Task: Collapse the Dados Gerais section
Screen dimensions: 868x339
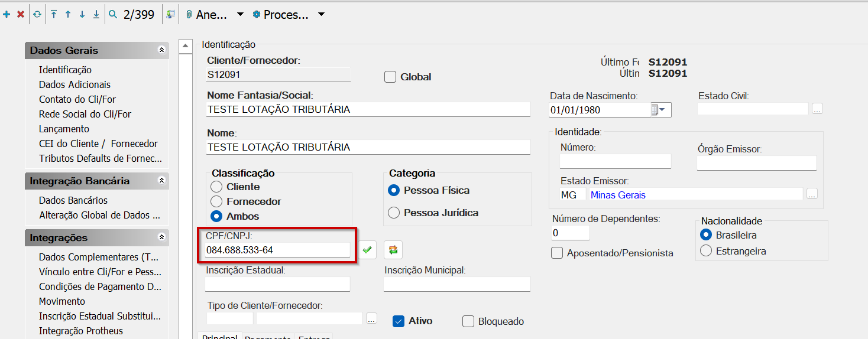Action: 161,51
